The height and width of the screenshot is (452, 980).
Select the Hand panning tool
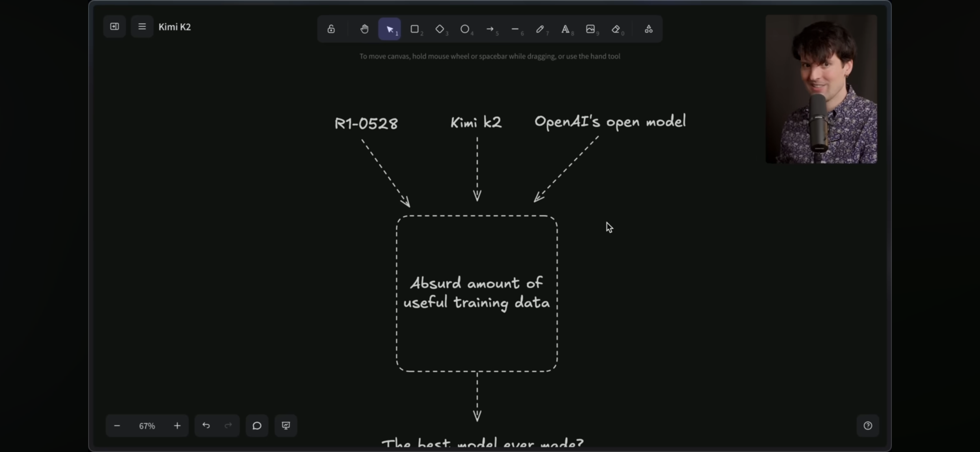pos(364,29)
